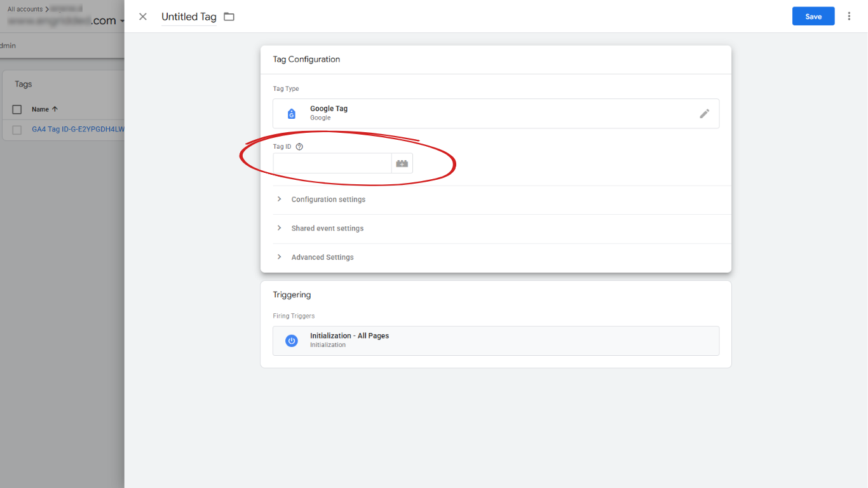The width and height of the screenshot is (868, 488).
Task: Dismiss the tag editor with the X
Action: tap(142, 17)
